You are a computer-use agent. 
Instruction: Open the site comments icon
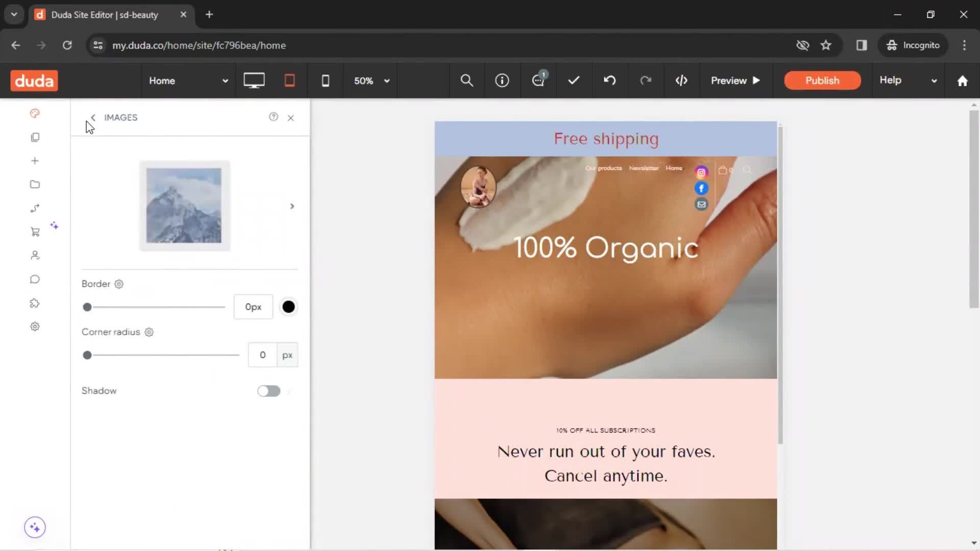[538, 81]
